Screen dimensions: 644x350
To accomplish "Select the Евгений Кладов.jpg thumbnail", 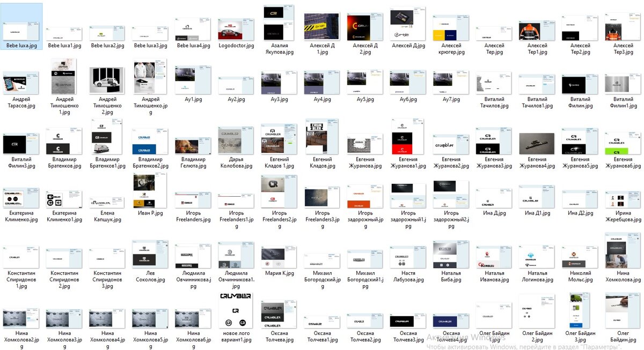I will [x=322, y=136].
